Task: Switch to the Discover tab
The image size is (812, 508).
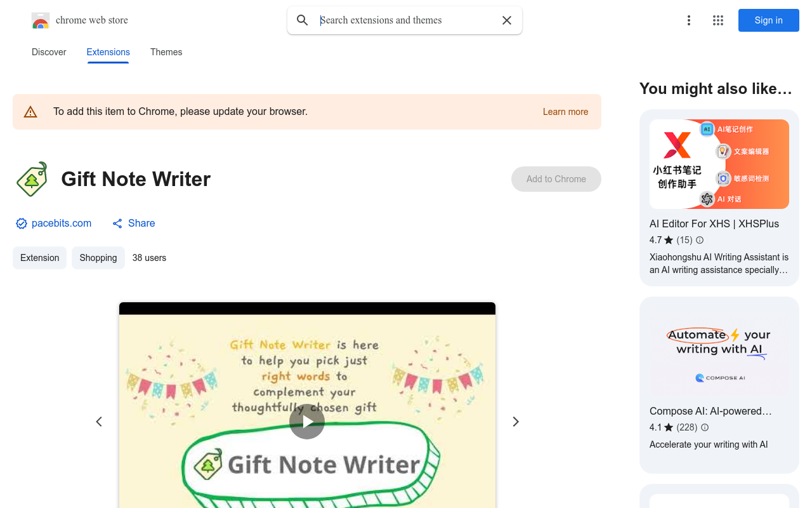Action: [49, 52]
